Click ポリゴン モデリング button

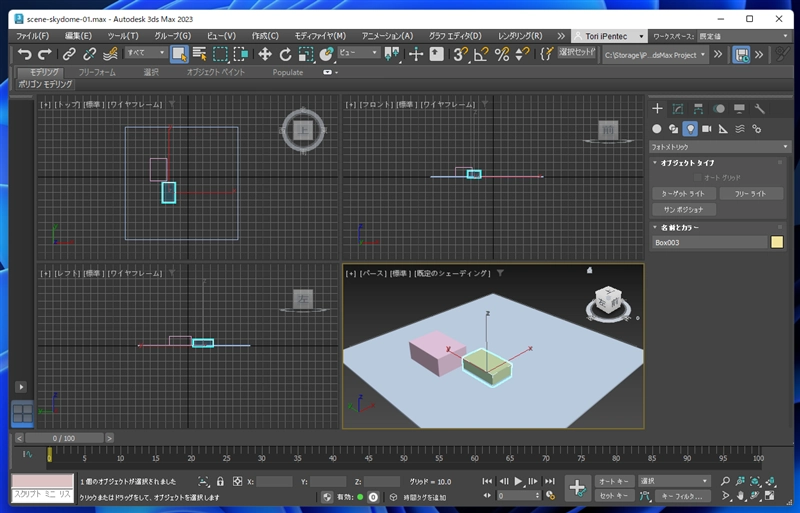pos(45,84)
